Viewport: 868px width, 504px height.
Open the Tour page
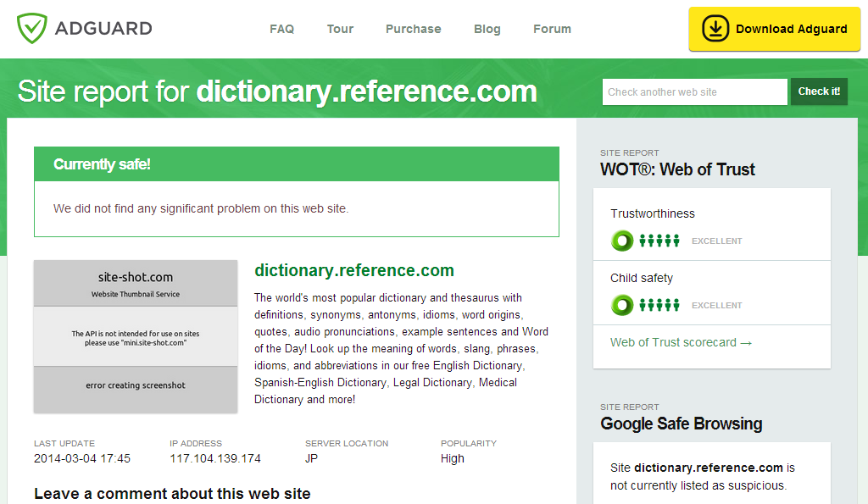tap(340, 29)
